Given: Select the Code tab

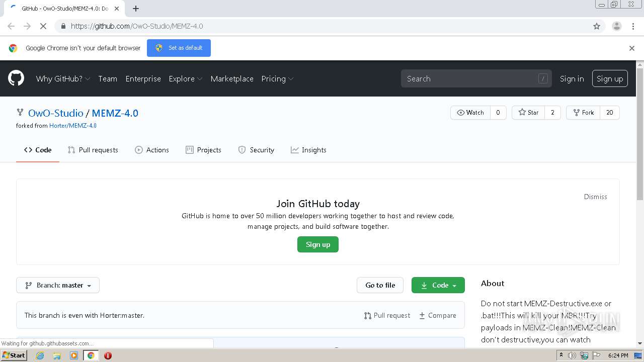Looking at the screenshot, I should coord(38,150).
